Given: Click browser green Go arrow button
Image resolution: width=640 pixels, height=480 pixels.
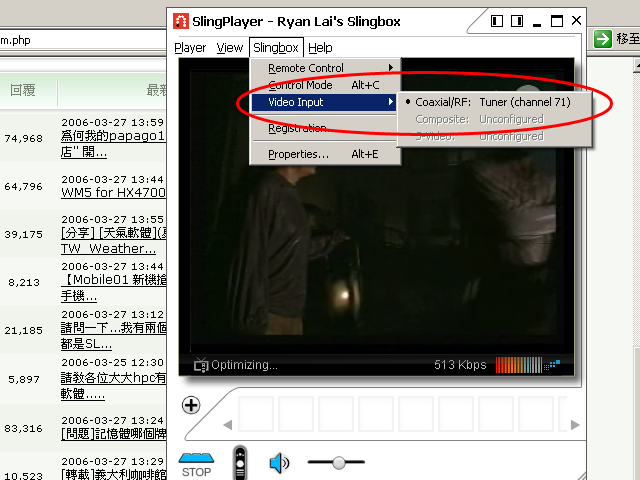Looking at the screenshot, I should [602, 39].
